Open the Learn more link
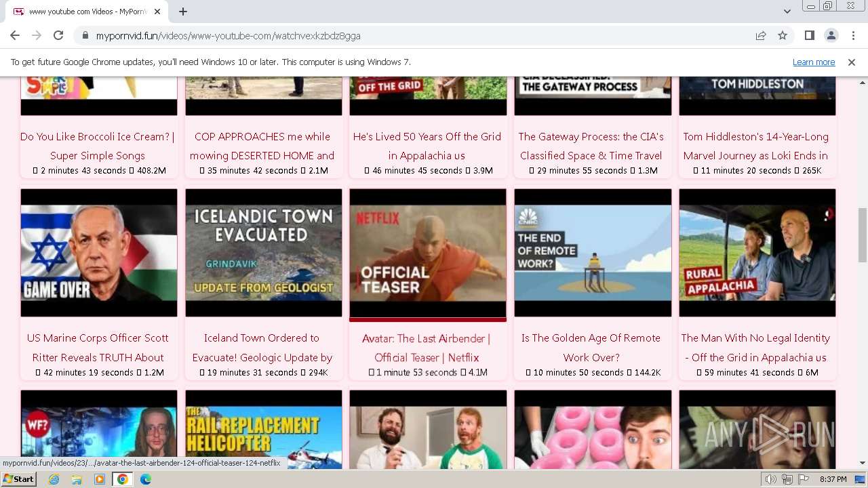868x488 pixels. click(814, 62)
